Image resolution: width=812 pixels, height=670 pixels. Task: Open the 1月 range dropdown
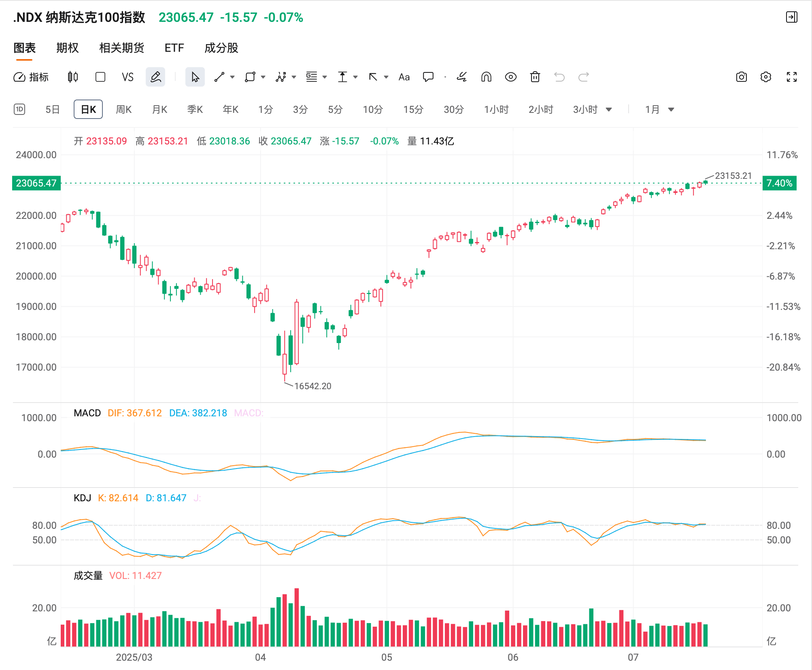click(659, 109)
